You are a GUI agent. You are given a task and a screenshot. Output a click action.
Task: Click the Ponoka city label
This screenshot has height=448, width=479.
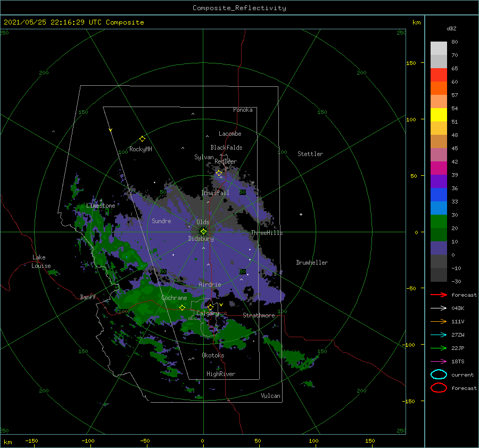pos(243,110)
